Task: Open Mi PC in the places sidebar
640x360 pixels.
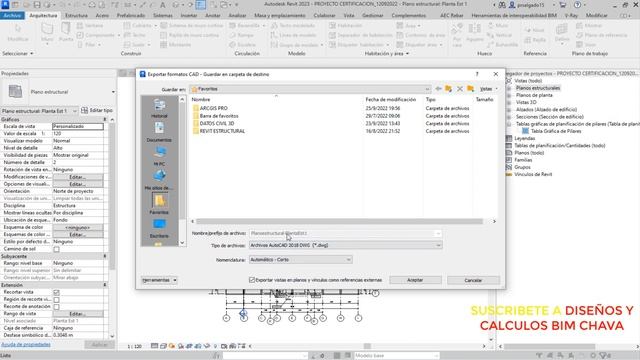Action: tap(159, 156)
